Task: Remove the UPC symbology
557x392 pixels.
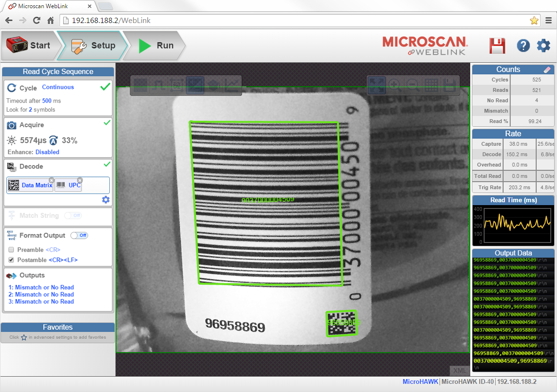Action: click(80, 180)
